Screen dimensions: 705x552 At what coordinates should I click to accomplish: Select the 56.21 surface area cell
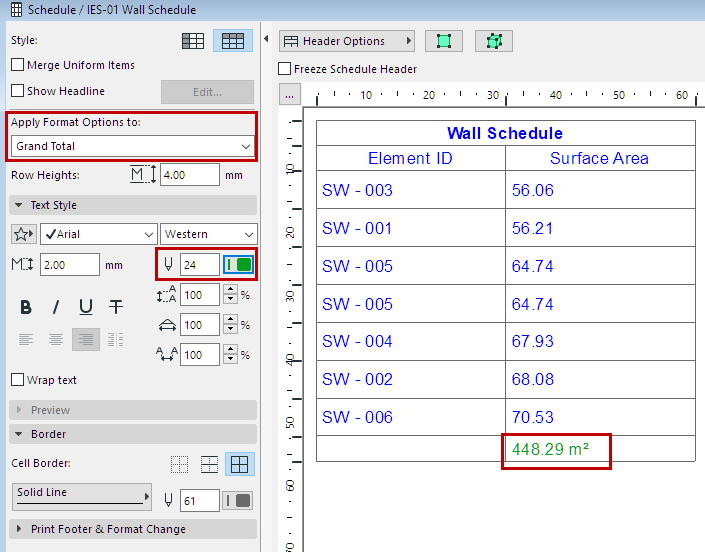point(600,228)
